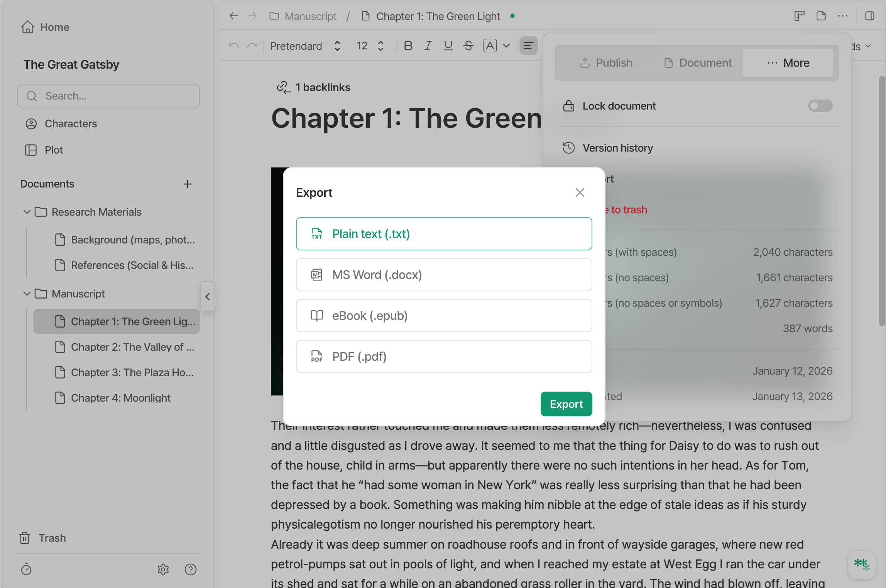Add a new document with plus icon
Image resolution: width=886 pixels, height=588 pixels.
click(188, 184)
